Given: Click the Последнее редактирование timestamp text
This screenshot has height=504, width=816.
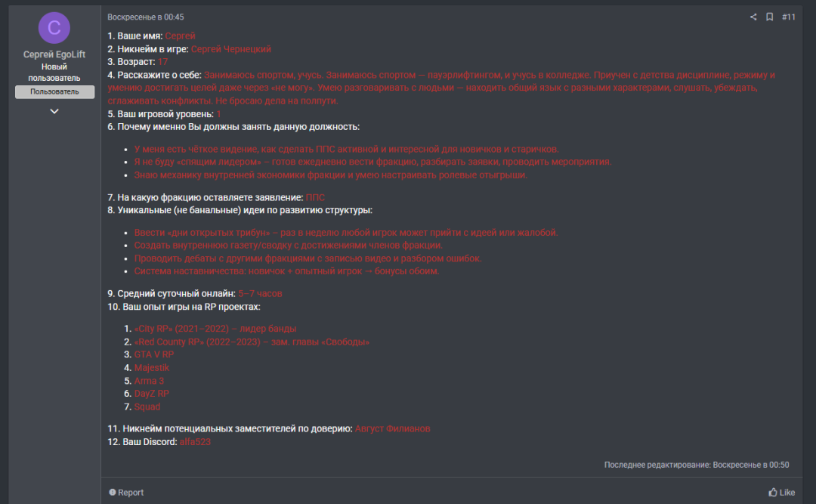Looking at the screenshot, I should click(x=697, y=465).
